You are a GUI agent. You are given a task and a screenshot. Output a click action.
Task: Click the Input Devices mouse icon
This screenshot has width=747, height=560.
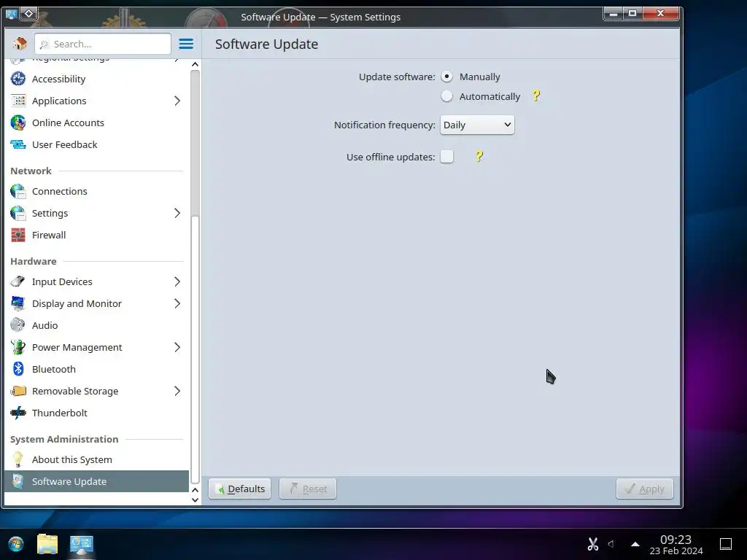pos(18,282)
